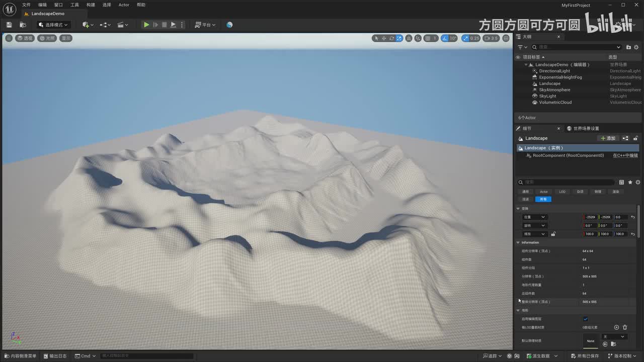Image resolution: width=644 pixels, height=362 pixels.
Task: Select DirectionalLight in the Outliner
Action: point(554,71)
